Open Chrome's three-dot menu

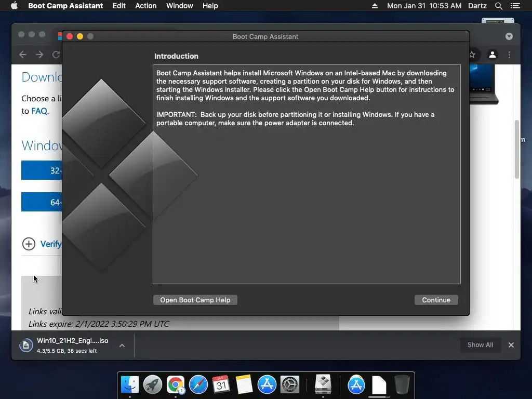(509, 55)
